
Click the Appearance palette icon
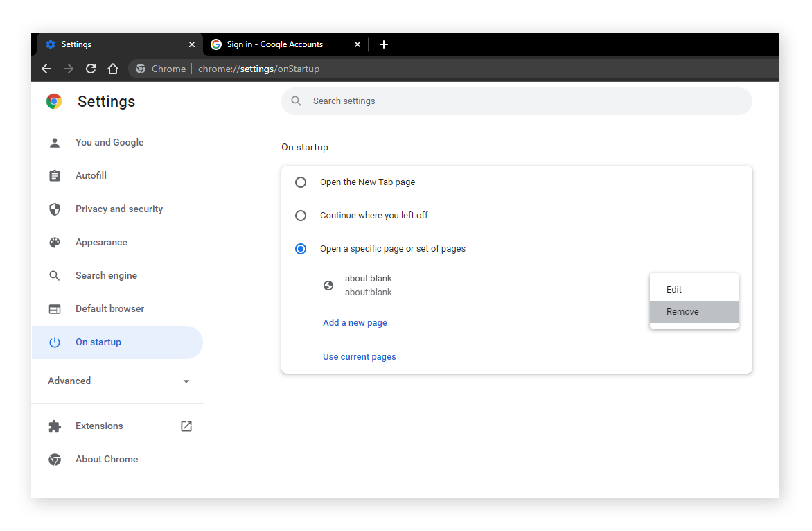(55, 243)
